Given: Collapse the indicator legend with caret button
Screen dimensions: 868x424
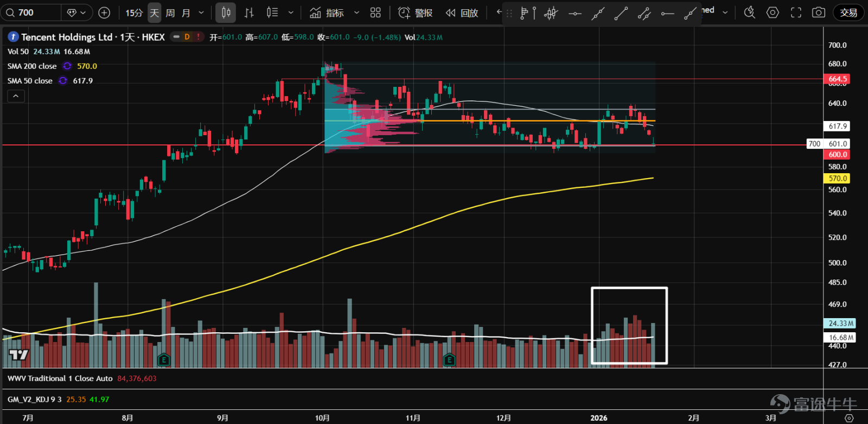Looking at the screenshot, I should pyautogui.click(x=16, y=96).
